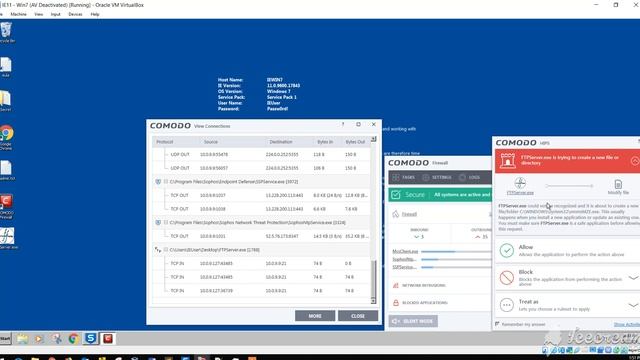Click the FTPServer.exe link in HIPS

(520, 193)
